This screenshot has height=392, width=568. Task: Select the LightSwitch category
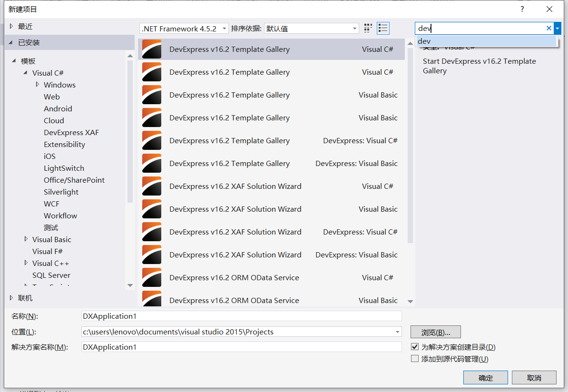pyautogui.click(x=64, y=168)
